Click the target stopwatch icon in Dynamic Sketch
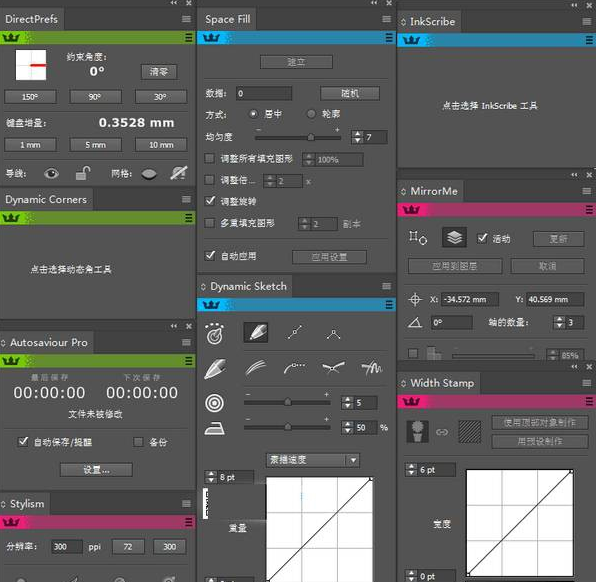 pos(215,334)
